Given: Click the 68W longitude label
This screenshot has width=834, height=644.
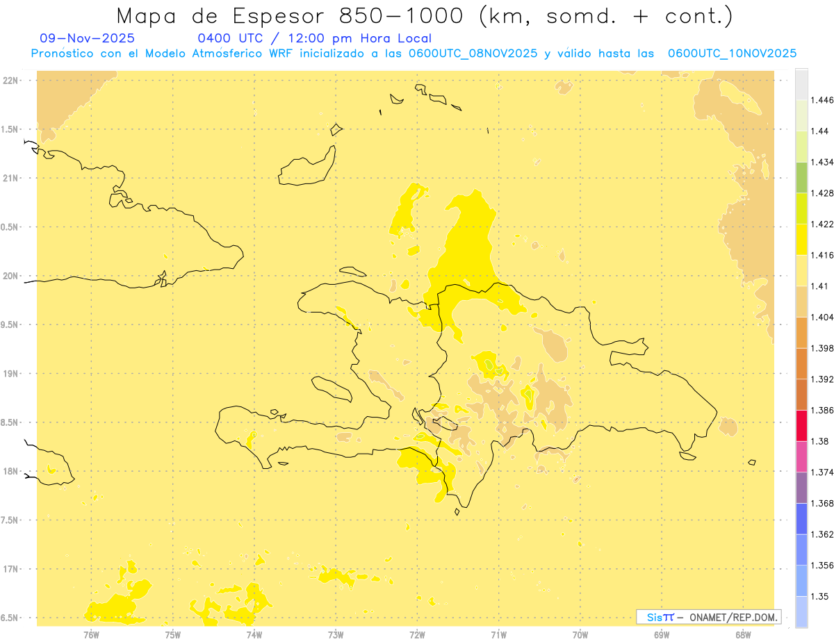Looking at the screenshot, I should click(743, 634).
